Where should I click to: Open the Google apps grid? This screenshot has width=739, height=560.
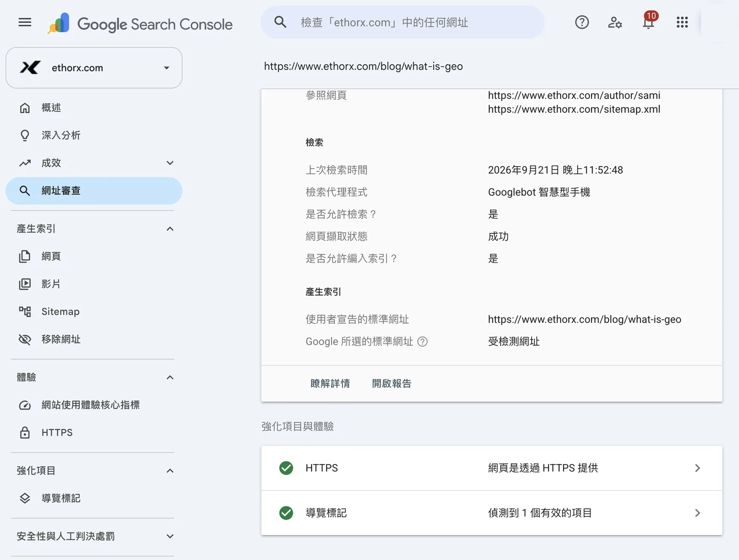682,22
